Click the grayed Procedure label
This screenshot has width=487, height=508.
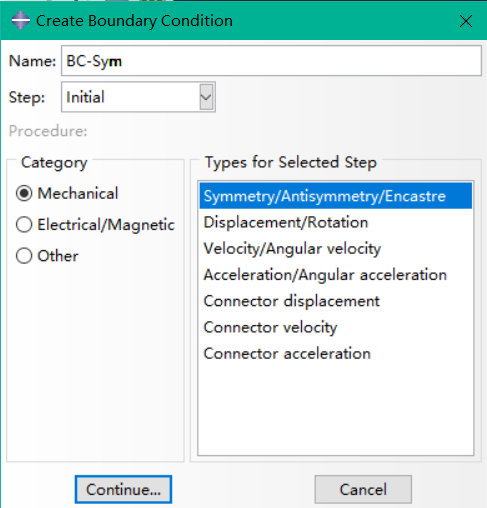pyautogui.click(x=48, y=131)
